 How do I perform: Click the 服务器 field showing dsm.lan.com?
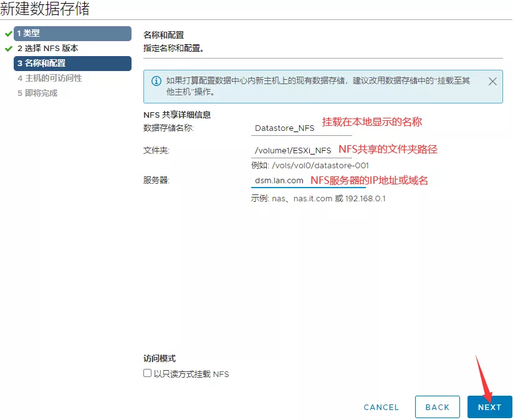coord(279,181)
